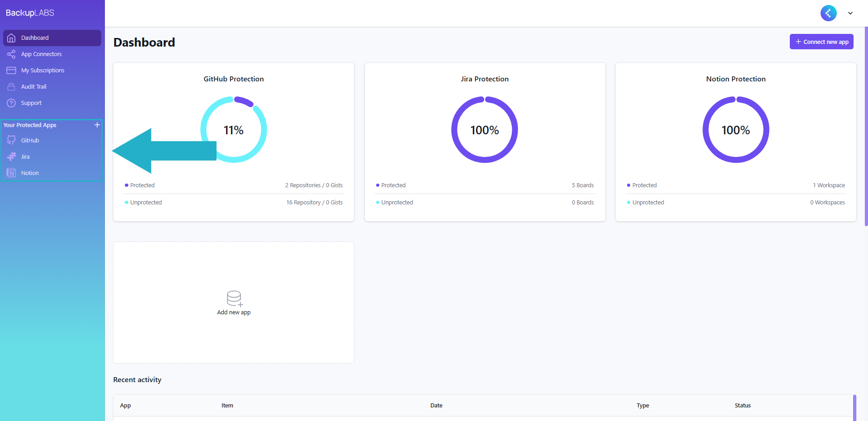Click the GitHub Protection card title
Viewport: 868px width, 421px height.
(x=234, y=79)
